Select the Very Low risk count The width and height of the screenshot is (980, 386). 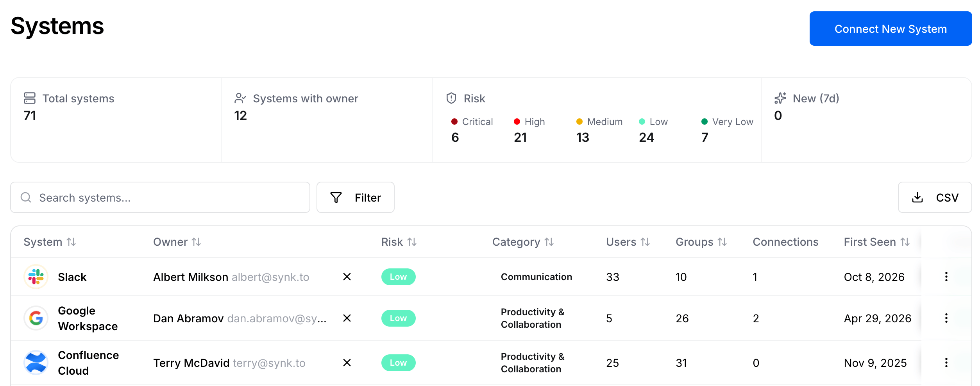705,137
